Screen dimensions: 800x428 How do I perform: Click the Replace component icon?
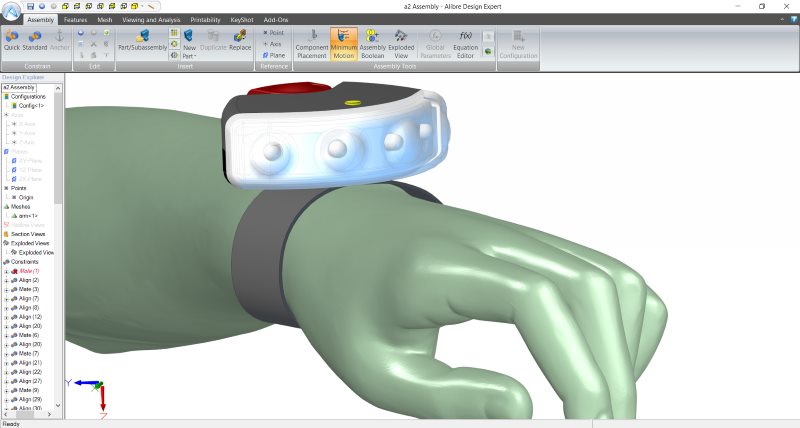pyautogui.click(x=240, y=40)
